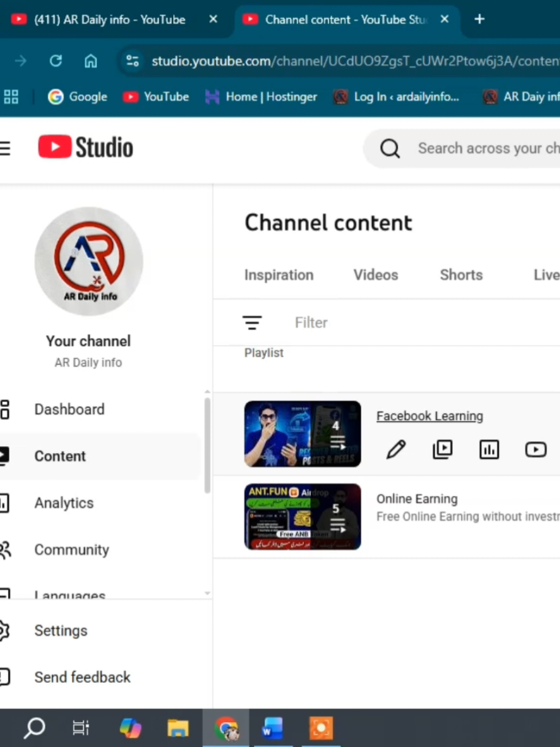Open Windows taskbar search
Viewport: 560px width, 747px height.
click(34, 728)
